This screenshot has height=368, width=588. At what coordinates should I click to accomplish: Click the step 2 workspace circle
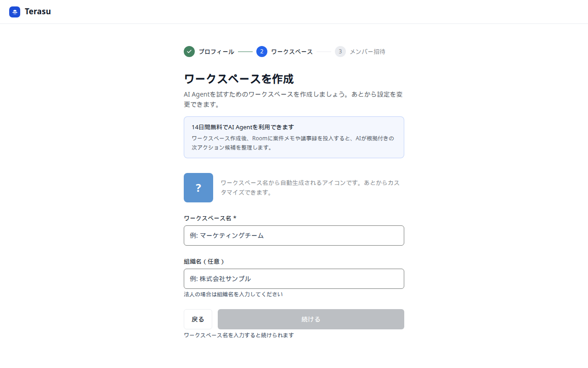click(262, 52)
